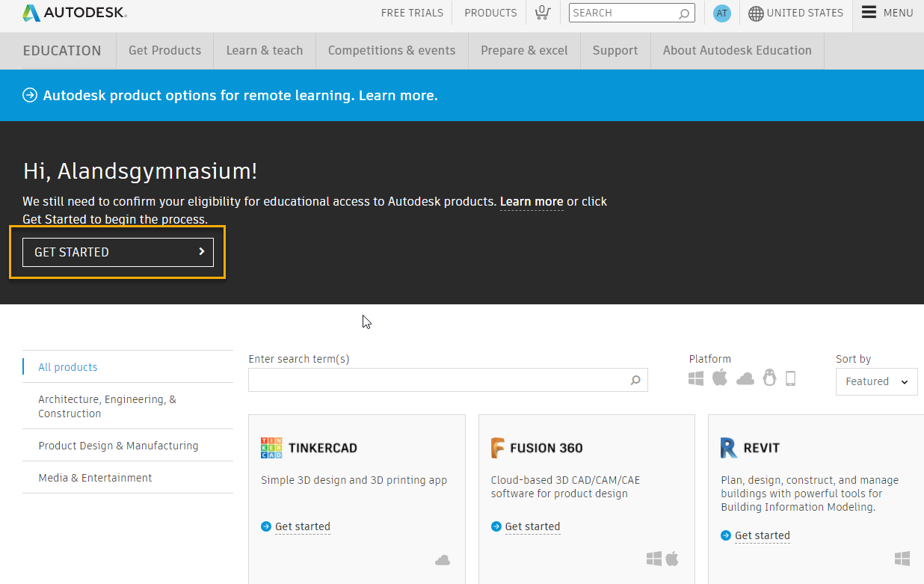Click the 'Hi, Alandsgymnasium!' greeting text

tap(141, 171)
